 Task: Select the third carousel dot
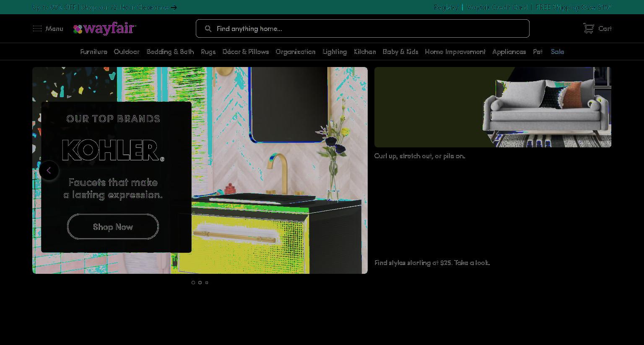point(207,283)
